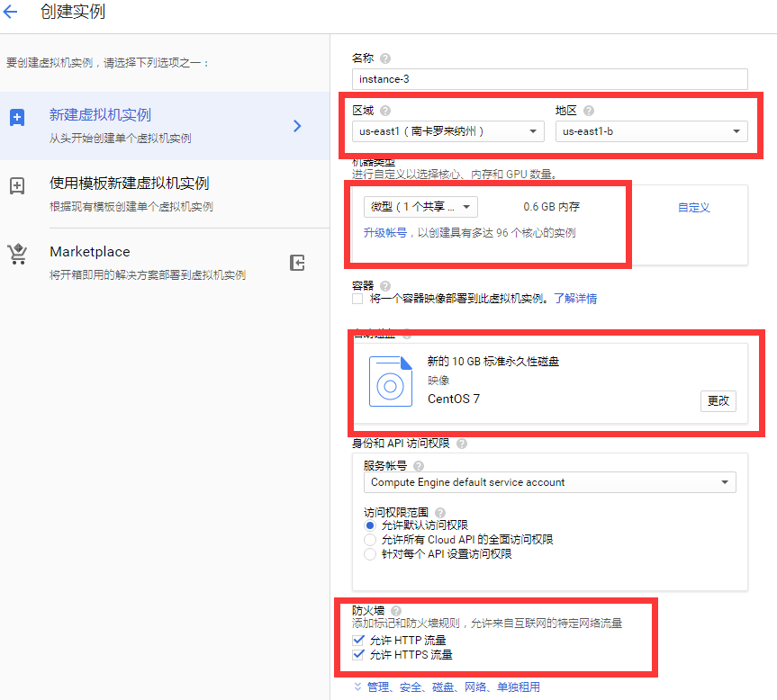Open the help icon next to 名称
Viewport: 777px width, 700px height.
[384, 58]
